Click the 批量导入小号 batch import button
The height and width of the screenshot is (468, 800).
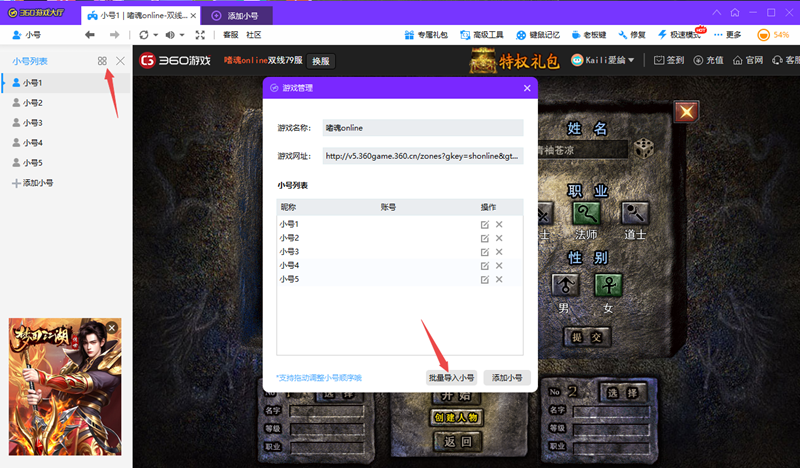pos(452,378)
